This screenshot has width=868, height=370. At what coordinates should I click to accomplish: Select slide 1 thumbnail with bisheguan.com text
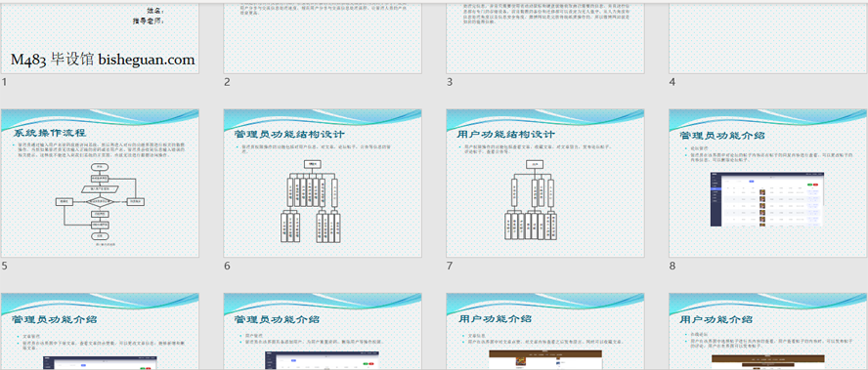click(100, 38)
